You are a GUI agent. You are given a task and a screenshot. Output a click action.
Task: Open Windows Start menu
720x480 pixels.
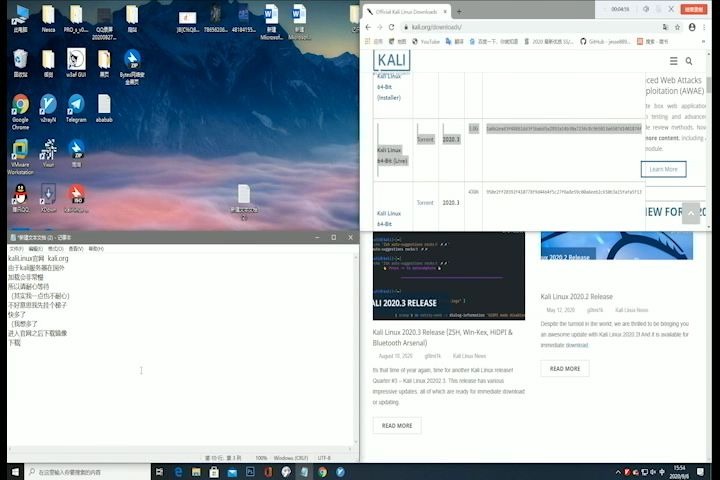(x=15, y=472)
